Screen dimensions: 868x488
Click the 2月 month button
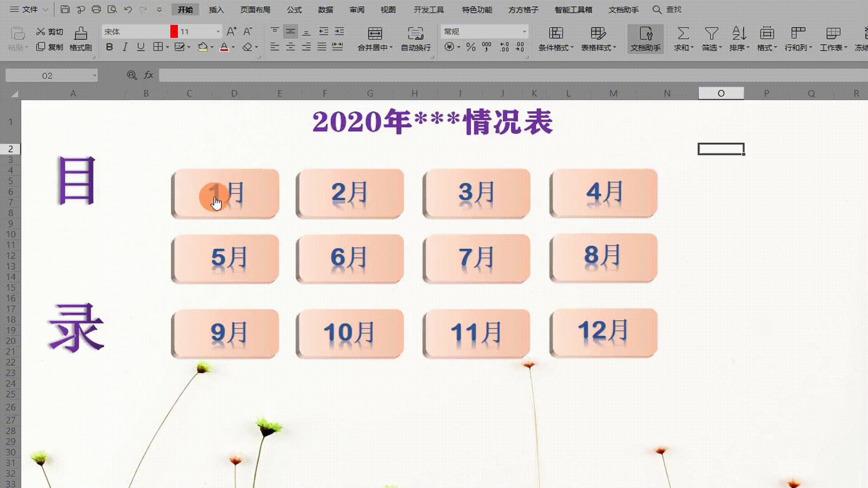[349, 194]
